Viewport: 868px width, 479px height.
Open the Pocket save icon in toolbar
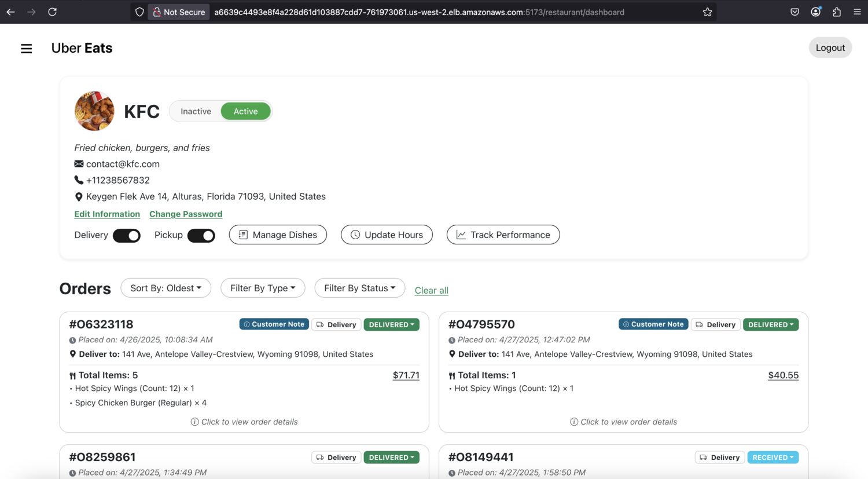(x=795, y=12)
